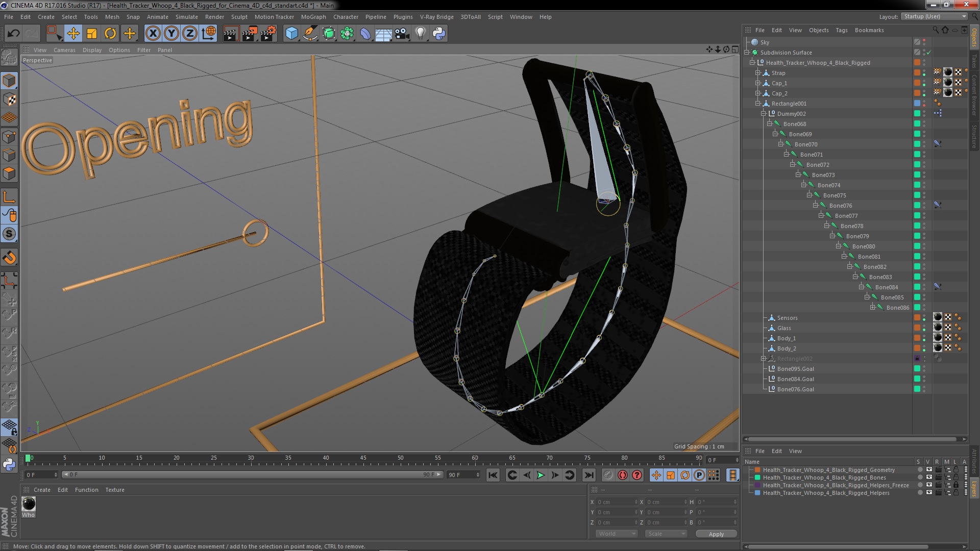Toggle Y axis lock
The width and height of the screenshot is (980, 551).
click(171, 34)
